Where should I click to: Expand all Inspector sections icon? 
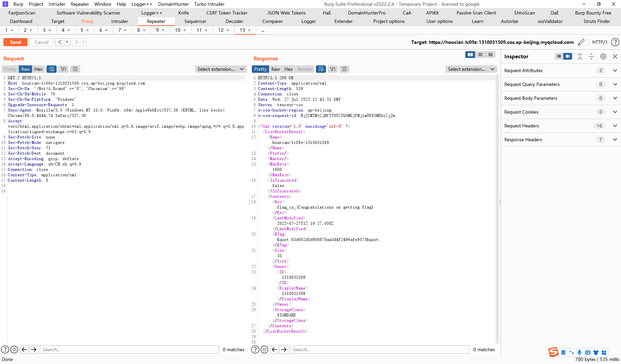coord(580,56)
